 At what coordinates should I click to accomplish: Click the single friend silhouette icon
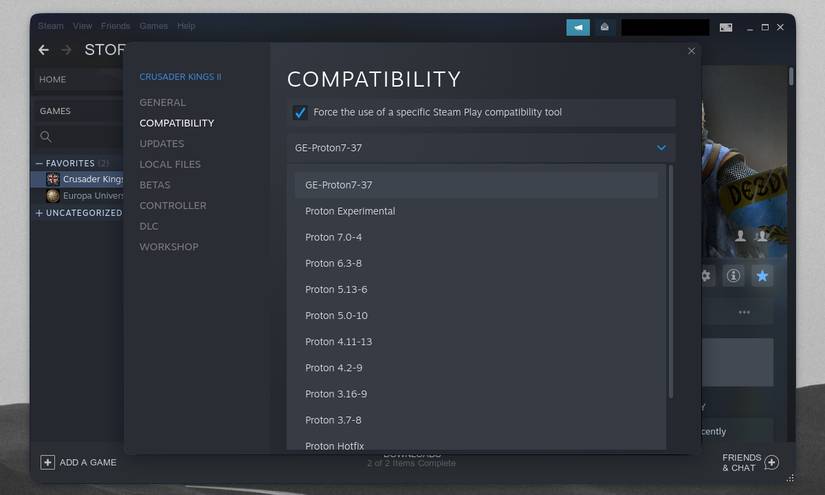(x=740, y=236)
